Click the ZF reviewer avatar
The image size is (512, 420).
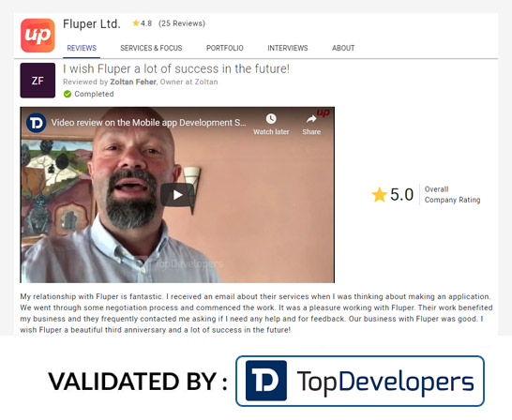pos(38,81)
